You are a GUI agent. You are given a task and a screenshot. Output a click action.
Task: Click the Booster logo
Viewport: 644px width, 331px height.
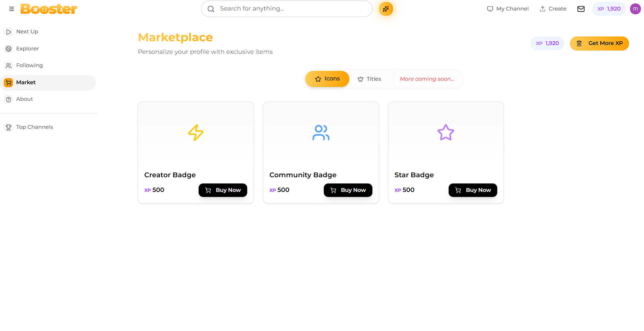pos(48,9)
